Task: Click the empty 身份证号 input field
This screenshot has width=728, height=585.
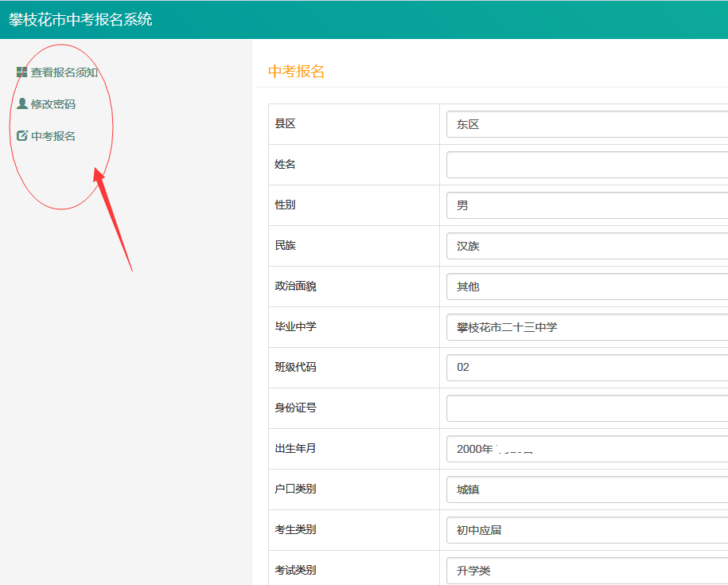Action: click(586, 408)
